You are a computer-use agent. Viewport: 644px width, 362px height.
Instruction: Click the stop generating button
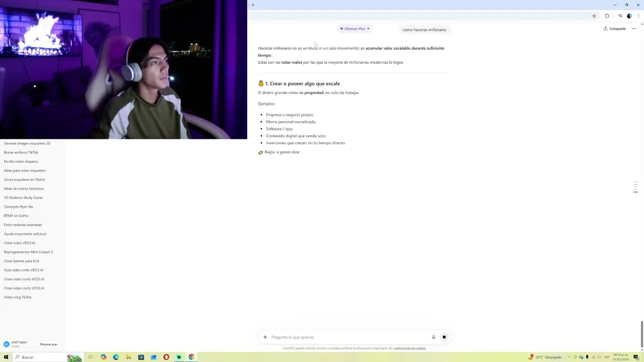[x=444, y=337]
